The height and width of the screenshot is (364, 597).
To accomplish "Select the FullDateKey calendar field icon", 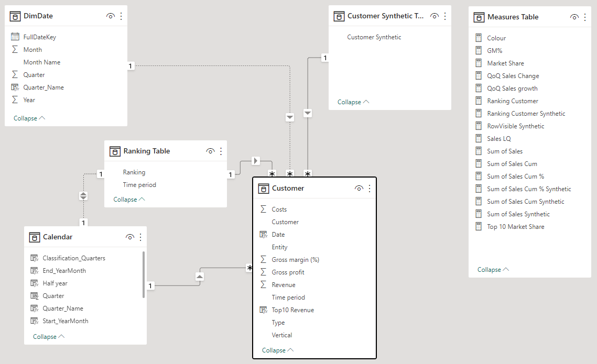I will (15, 37).
